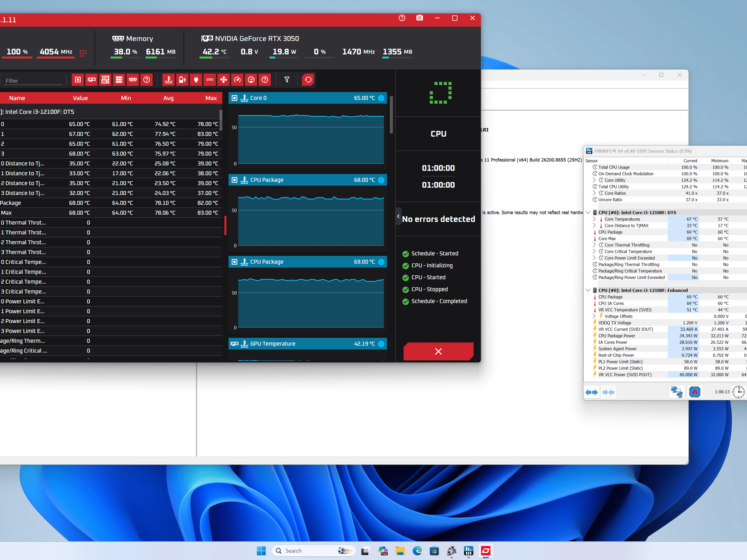
Task: Click the red X button under the schedule log
Action: point(438,351)
